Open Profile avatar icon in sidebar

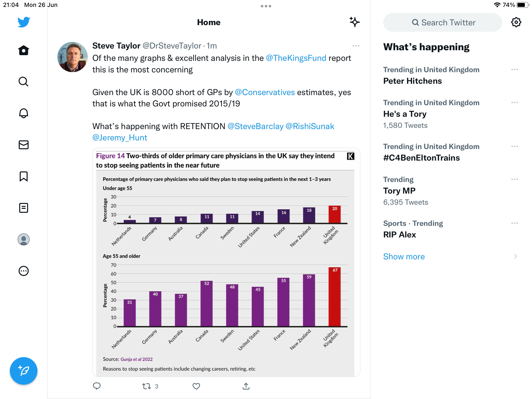point(24,239)
